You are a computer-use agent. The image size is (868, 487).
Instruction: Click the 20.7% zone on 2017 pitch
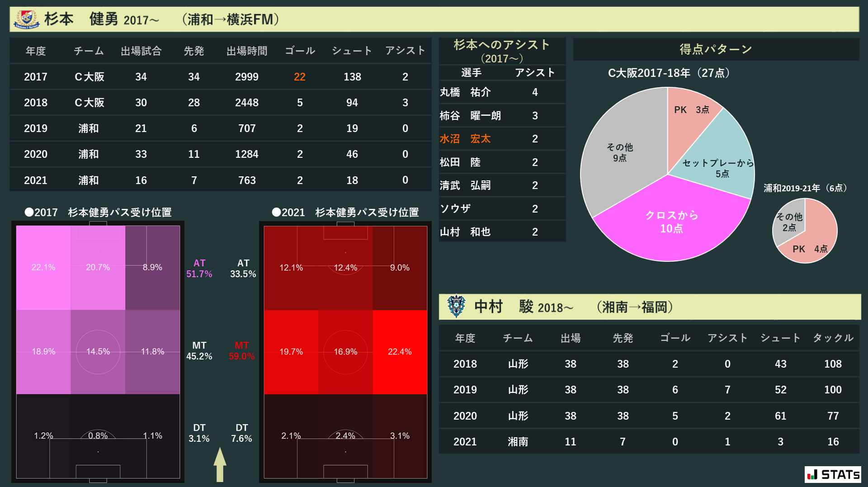98,267
